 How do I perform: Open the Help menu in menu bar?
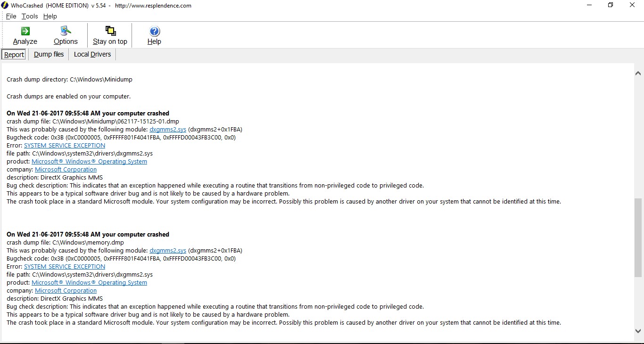tap(50, 16)
